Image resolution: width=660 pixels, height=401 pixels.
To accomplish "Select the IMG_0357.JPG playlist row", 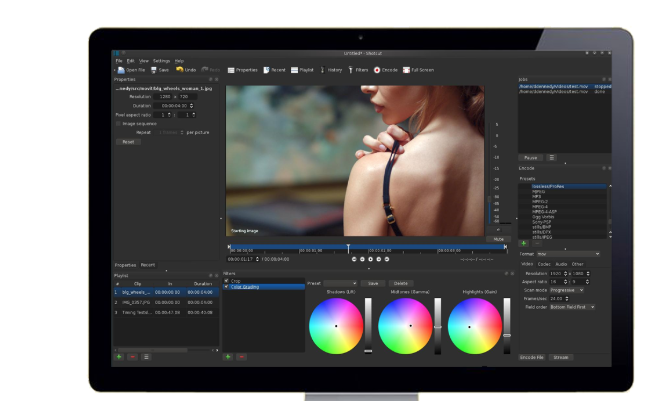I will tap(166, 302).
